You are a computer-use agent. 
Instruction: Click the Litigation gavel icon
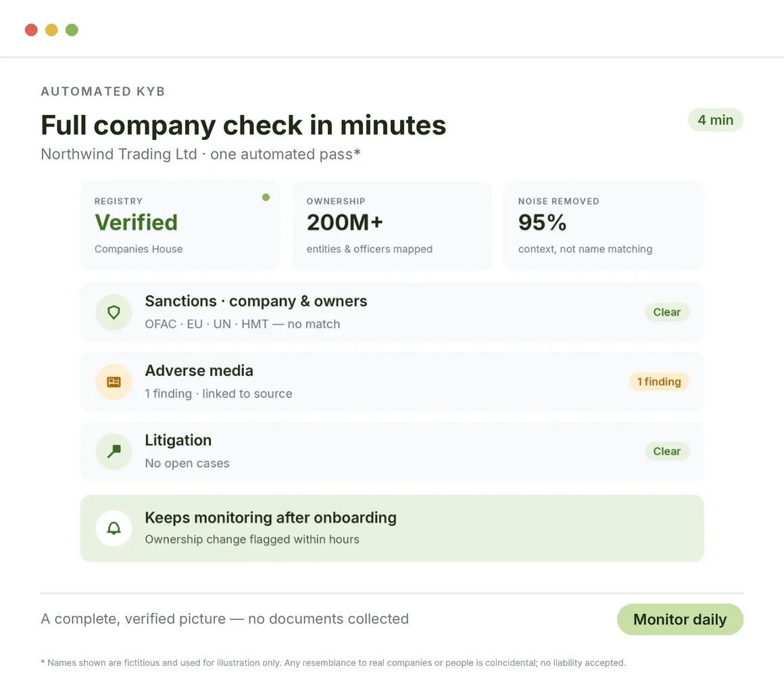pyautogui.click(x=114, y=452)
